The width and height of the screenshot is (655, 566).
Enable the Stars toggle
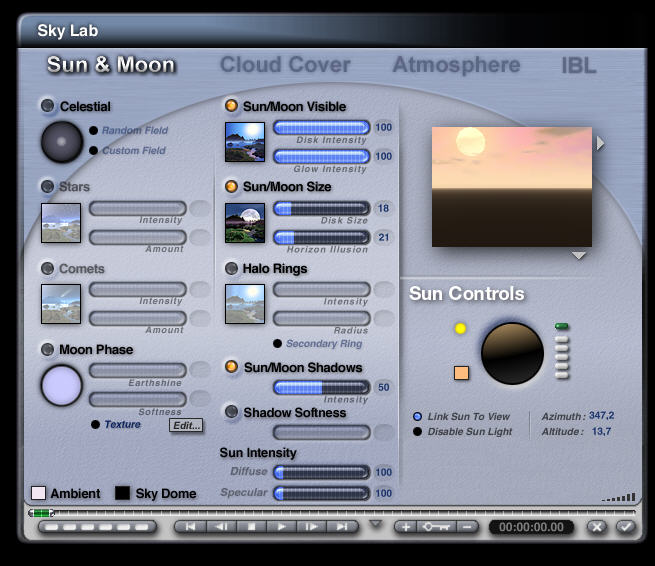point(48,186)
